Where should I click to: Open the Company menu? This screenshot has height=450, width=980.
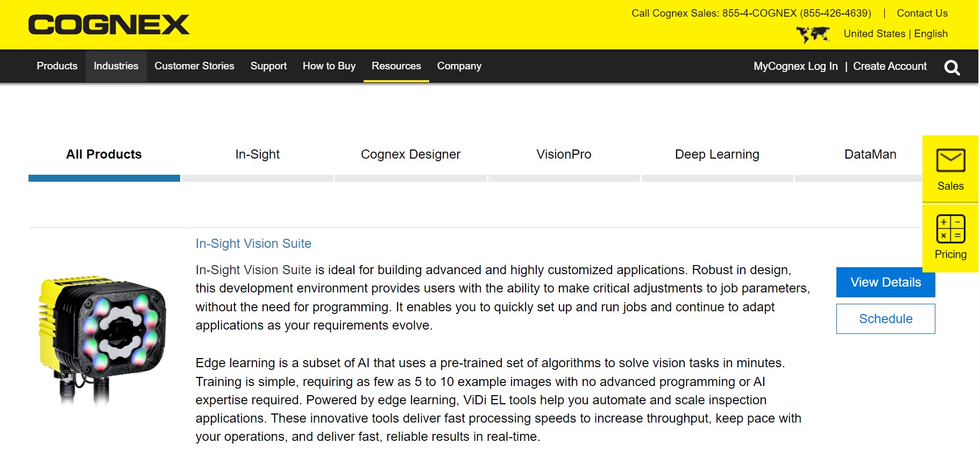[x=459, y=66]
